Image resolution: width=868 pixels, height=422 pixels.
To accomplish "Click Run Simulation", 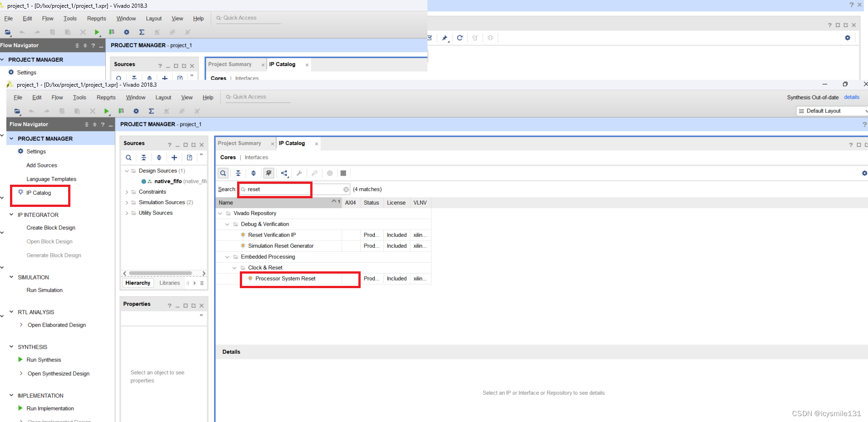I will click(x=45, y=290).
